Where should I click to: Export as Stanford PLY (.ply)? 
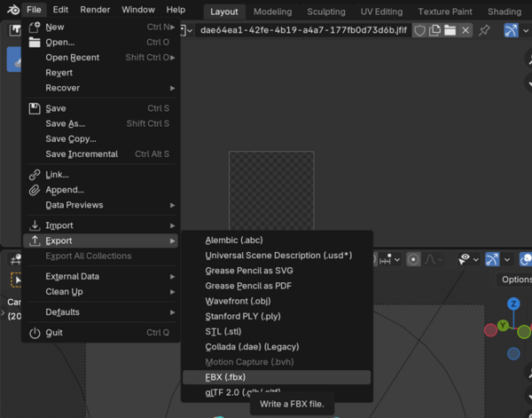[277, 317]
